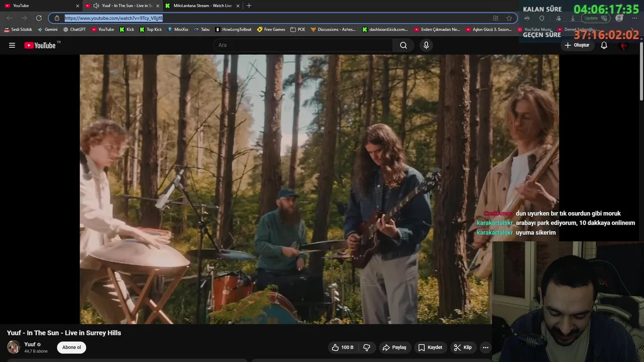
Task: Open the Discussions - Ashes bookmark
Action: click(x=333, y=30)
